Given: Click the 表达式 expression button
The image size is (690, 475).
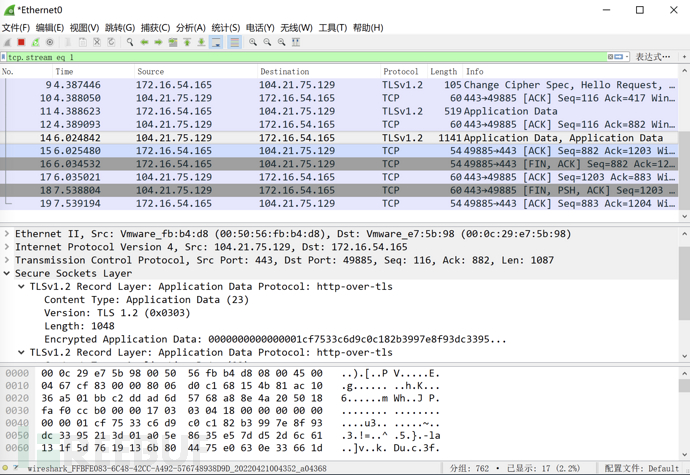Looking at the screenshot, I should pos(653,57).
